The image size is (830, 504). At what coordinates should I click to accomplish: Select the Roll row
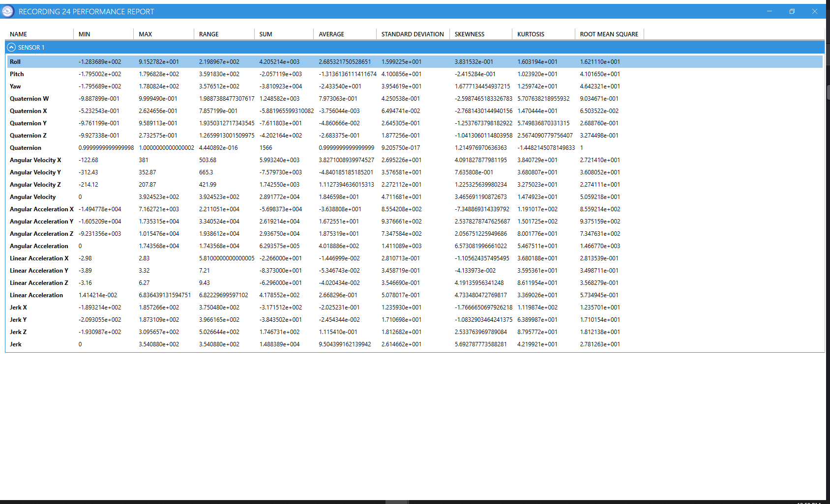tap(415, 62)
